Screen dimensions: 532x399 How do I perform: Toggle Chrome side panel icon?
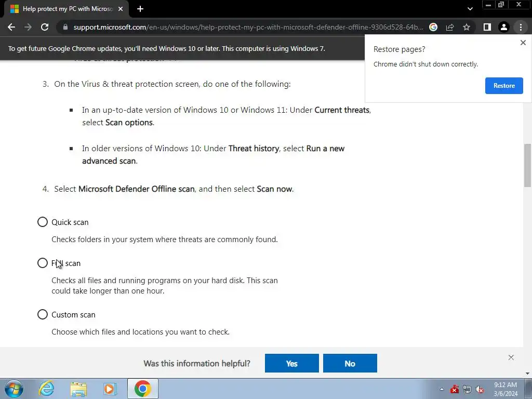[x=487, y=27]
